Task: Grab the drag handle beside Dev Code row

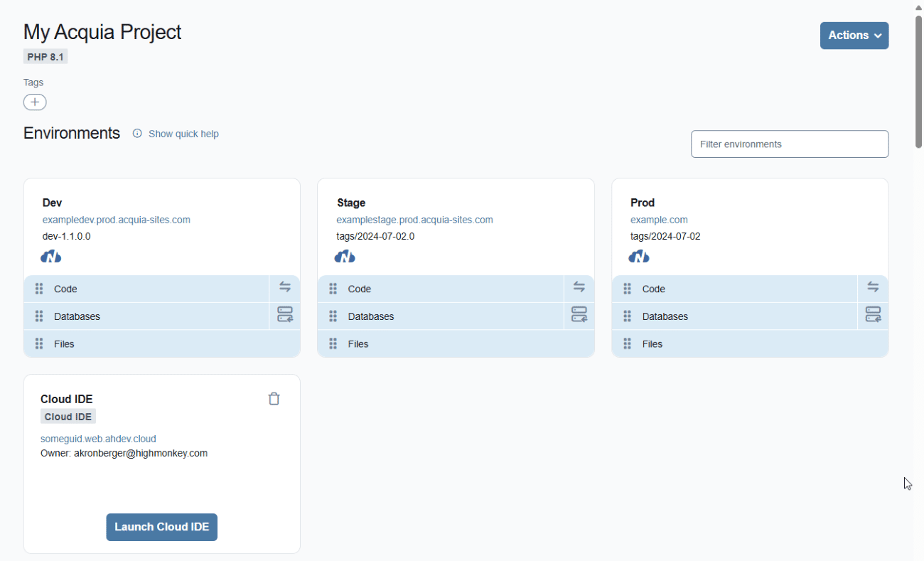Action: coord(39,288)
